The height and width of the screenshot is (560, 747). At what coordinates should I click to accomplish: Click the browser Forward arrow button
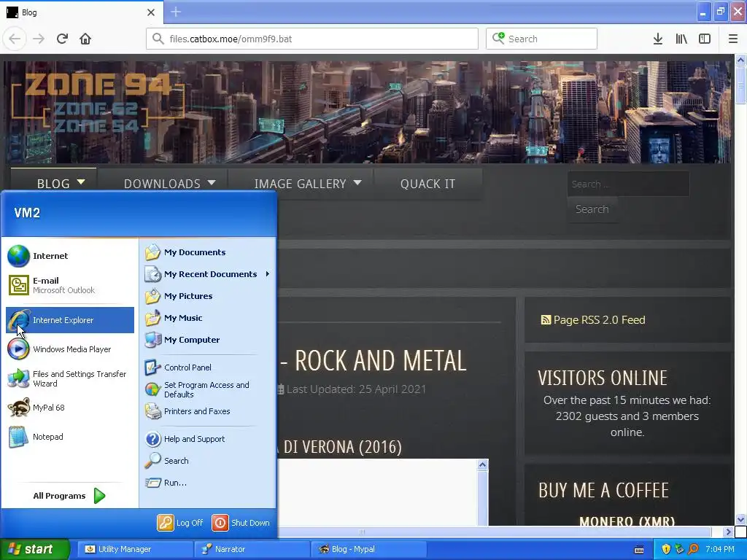[39, 39]
